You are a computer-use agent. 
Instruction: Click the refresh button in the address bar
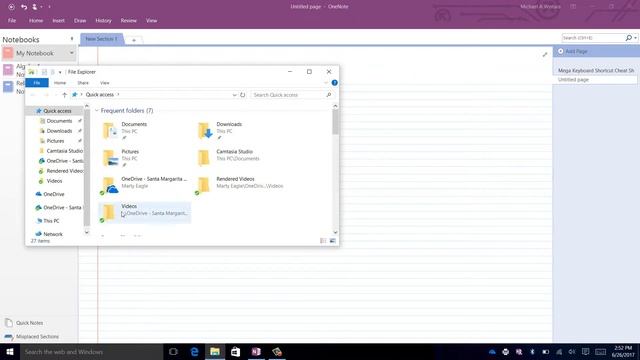242,95
